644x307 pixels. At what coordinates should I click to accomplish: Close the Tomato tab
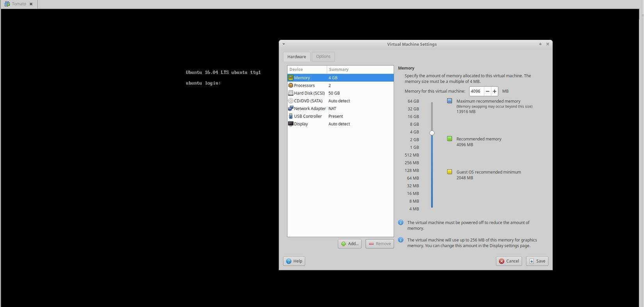coord(31,4)
